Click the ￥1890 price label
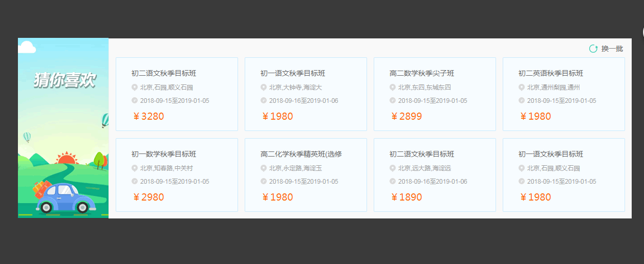 [x=406, y=197]
